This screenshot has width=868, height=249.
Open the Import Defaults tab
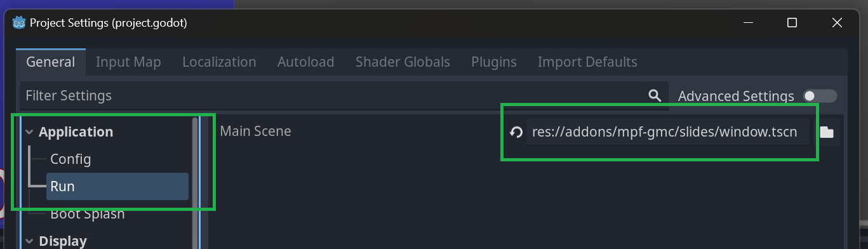coord(587,62)
